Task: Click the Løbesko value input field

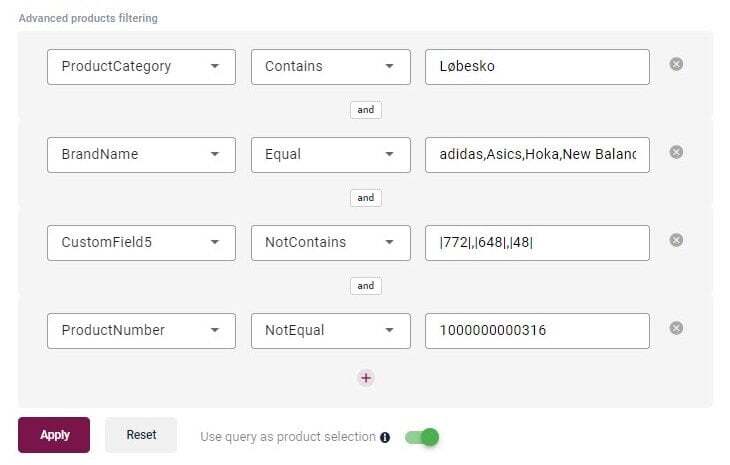Action: point(537,67)
